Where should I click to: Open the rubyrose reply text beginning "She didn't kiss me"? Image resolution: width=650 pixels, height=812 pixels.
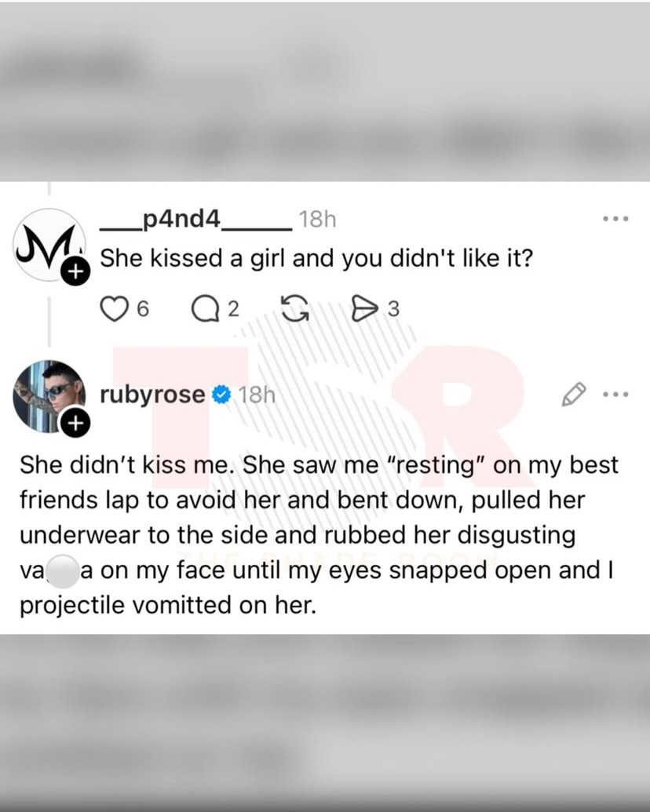[x=319, y=535]
